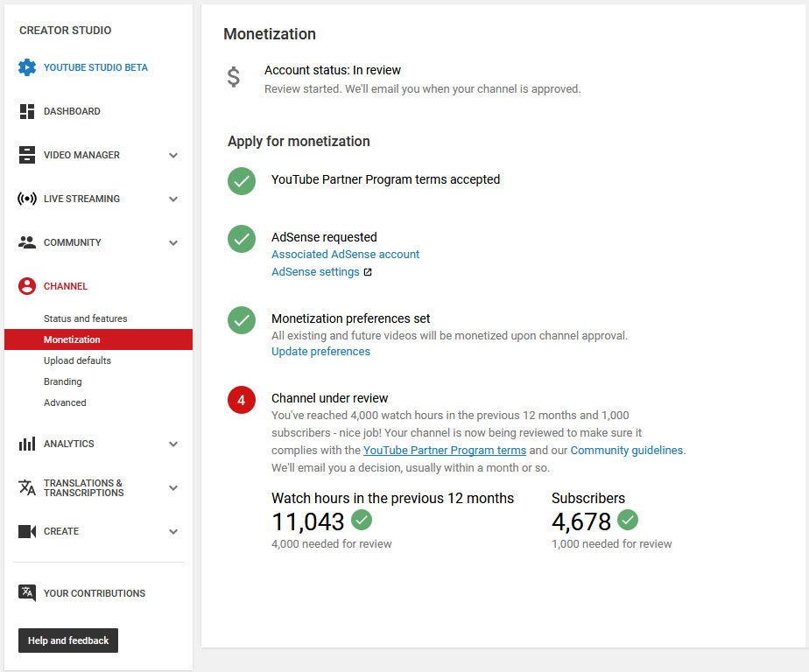Select the Channel menu heading
This screenshot has width=809, height=672.
click(x=66, y=286)
